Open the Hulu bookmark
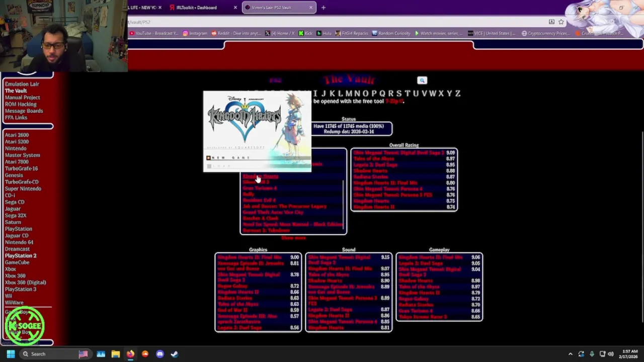The width and height of the screenshot is (644, 362). point(324,33)
